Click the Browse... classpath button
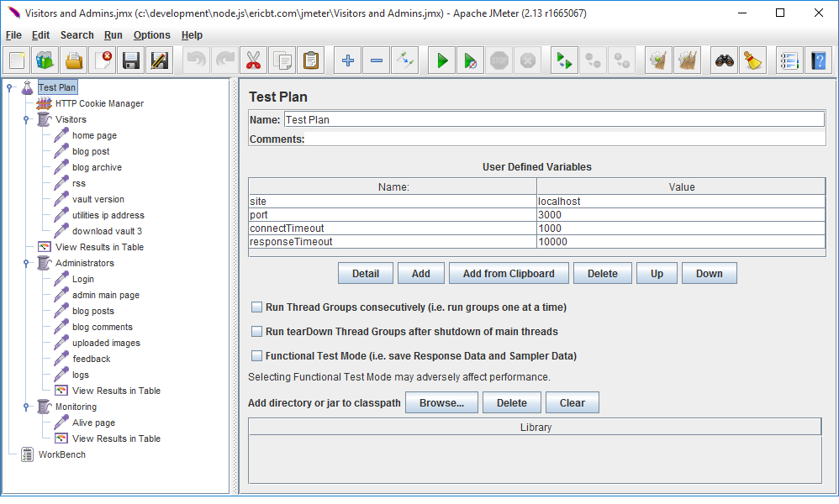Viewport: 839px width, 504px height. (441, 403)
